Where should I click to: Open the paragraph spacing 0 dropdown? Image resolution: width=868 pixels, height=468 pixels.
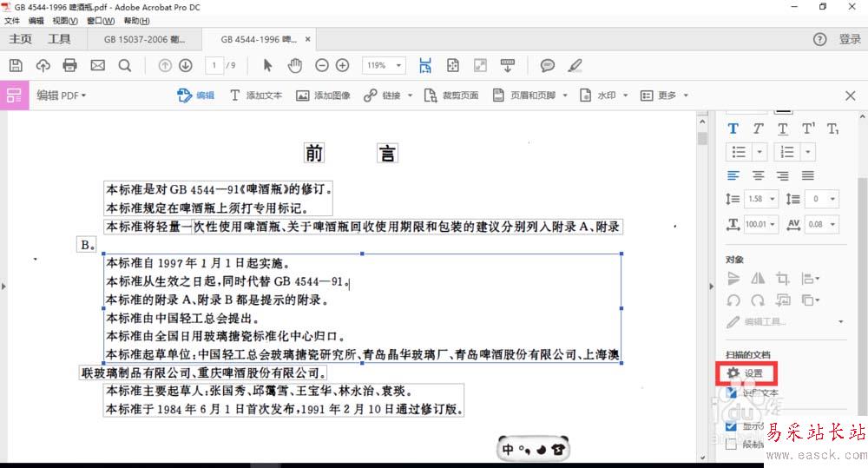pos(832,199)
